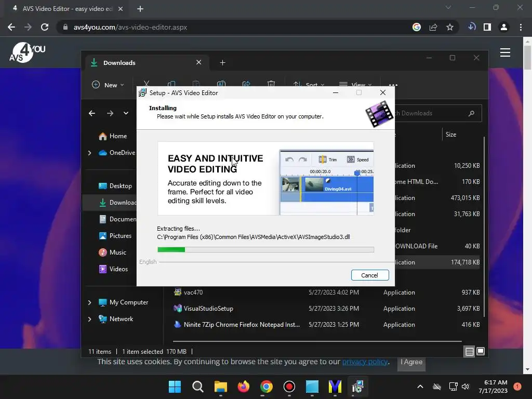The width and height of the screenshot is (532, 399).
Task: Expand Explorer recent locations chevron
Action: tap(126, 113)
